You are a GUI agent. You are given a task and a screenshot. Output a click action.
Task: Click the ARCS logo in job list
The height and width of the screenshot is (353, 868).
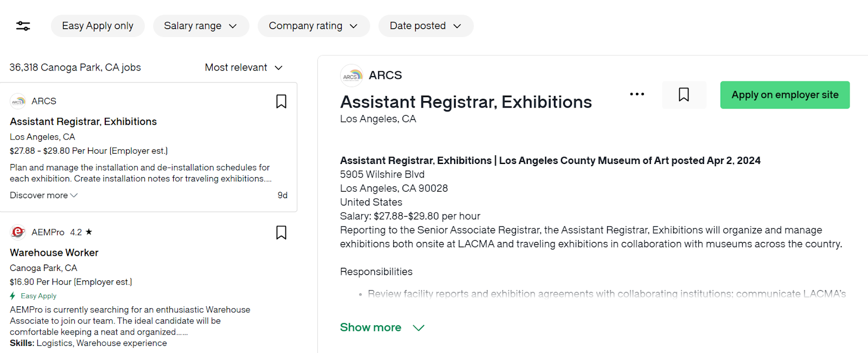[x=18, y=101]
